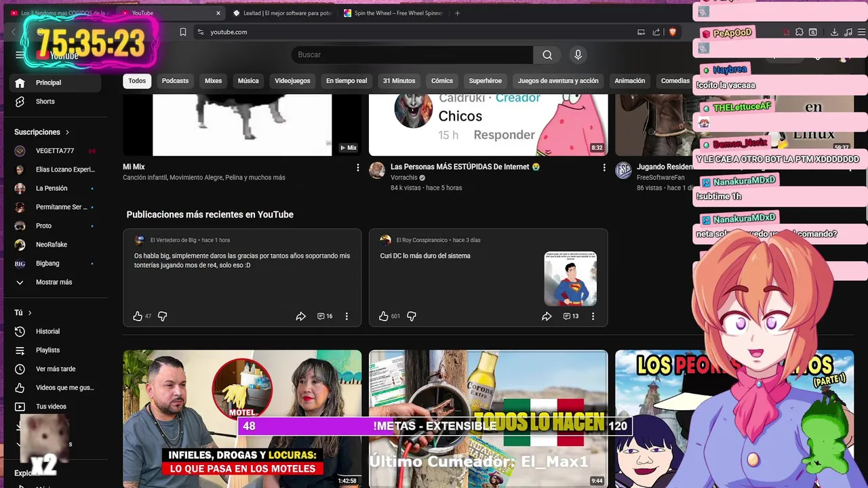The height and width of the screenshot is (488, 868).
Task: Select the En tiempo real chip
Action: (x=347, y=81)
